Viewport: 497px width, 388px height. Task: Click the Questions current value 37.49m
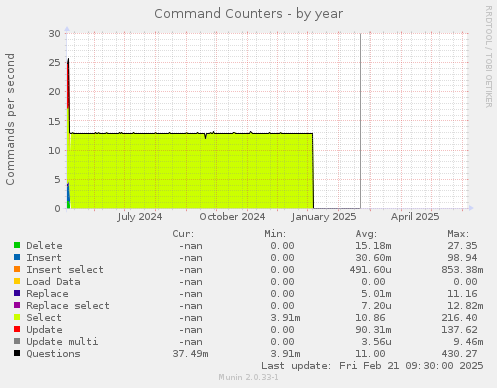pyautogui.click(x=190, y=354)
